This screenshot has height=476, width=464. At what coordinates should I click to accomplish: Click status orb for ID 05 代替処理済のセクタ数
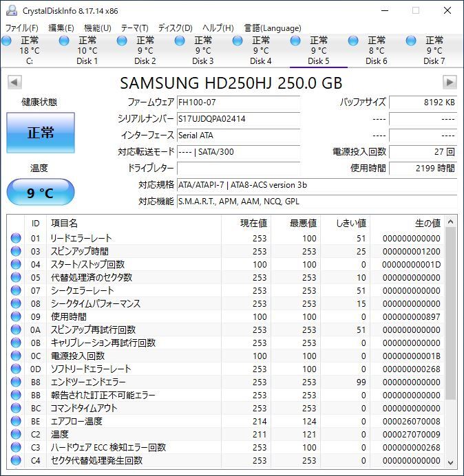tap(16, 277)
